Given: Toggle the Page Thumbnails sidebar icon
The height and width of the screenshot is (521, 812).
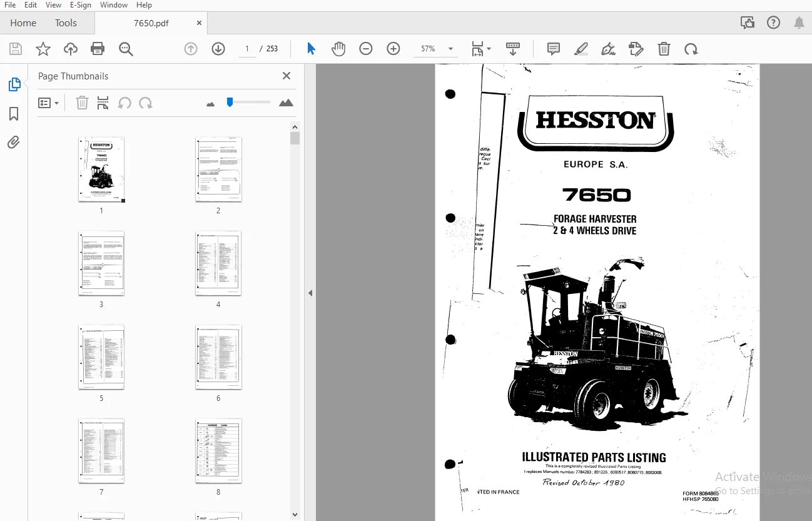Looking at the screenshot, I should click(x=14, y=84).
